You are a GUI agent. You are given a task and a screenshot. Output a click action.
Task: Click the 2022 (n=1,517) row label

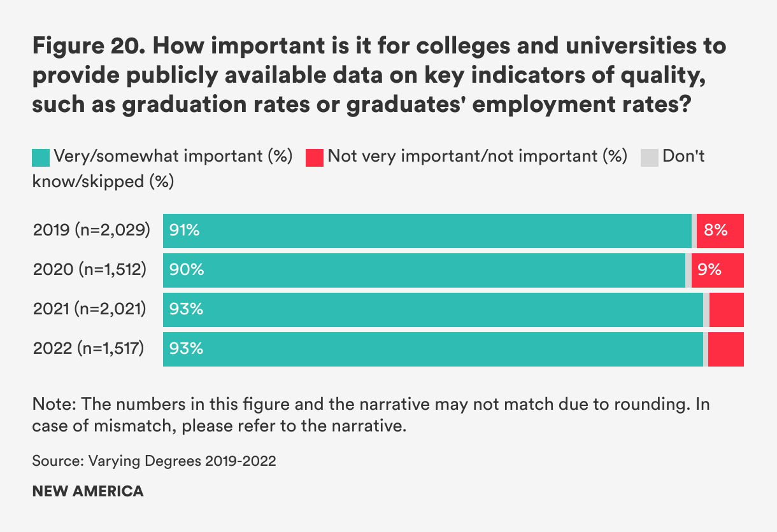pos(89,349)
